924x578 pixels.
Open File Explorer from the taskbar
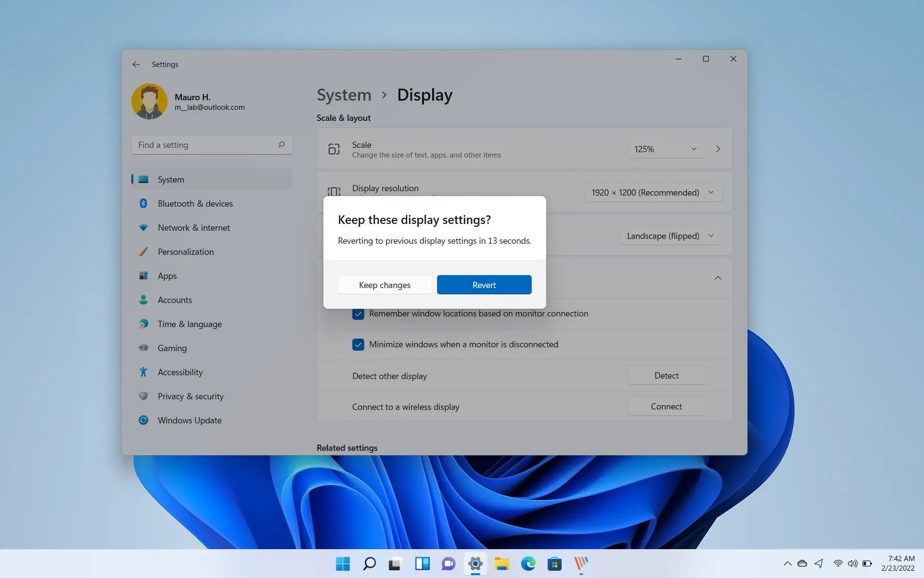point(501,564)
